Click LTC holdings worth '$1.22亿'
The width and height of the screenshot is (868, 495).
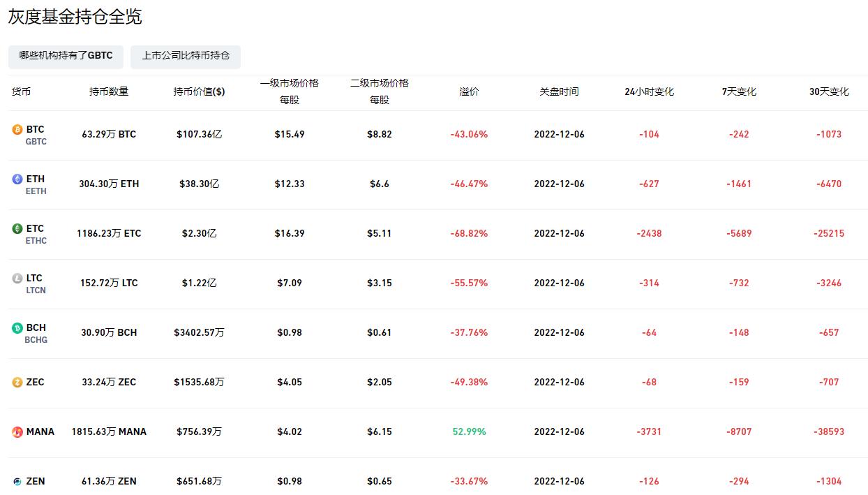(199, 283)
